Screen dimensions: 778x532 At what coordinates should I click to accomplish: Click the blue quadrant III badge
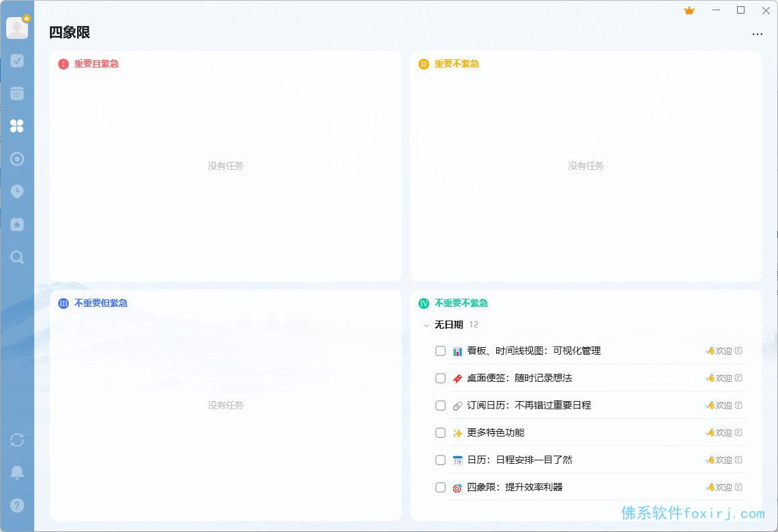[63, 304]
